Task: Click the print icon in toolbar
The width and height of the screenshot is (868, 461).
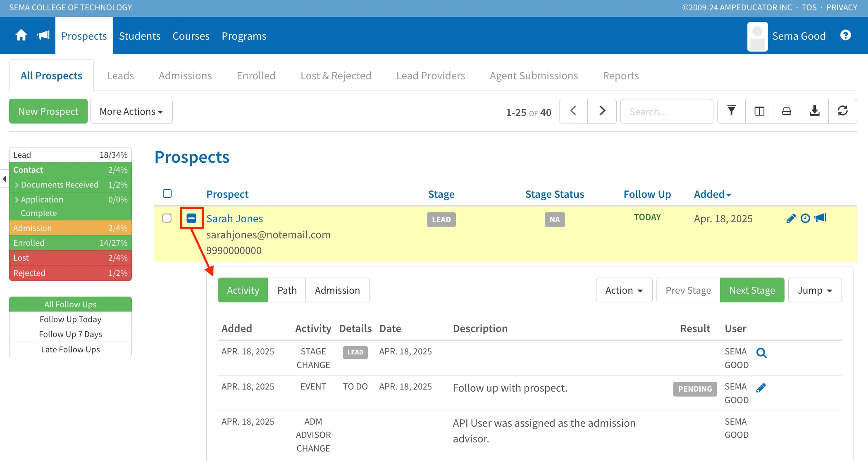Action: 787,111
